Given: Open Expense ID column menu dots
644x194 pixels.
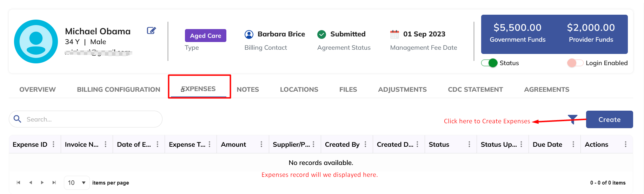Looking at the screenshot, I should (53, 144).
